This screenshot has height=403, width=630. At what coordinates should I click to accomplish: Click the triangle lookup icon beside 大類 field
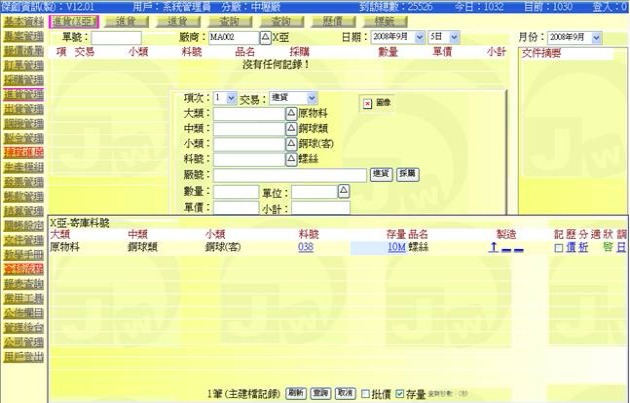pos(291,114)
